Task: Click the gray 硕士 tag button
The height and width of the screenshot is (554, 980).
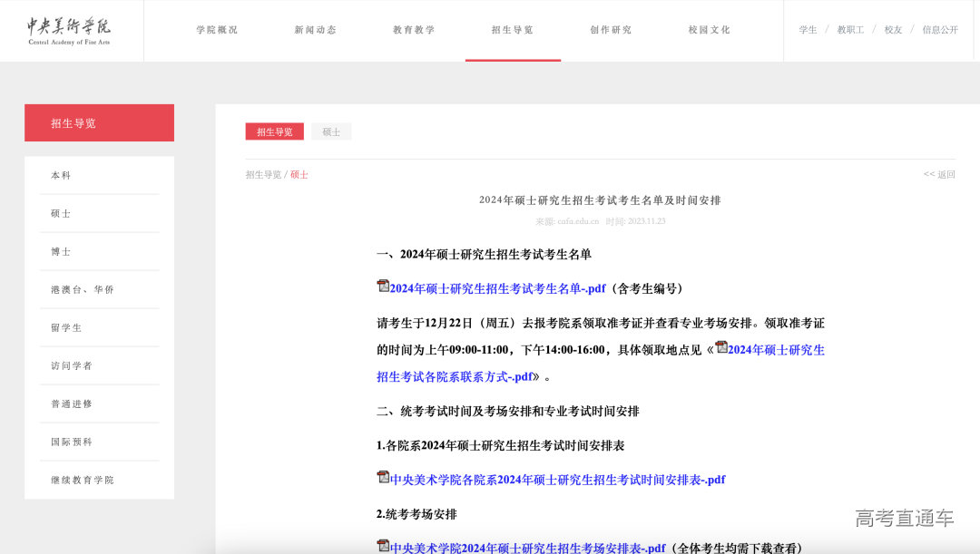Action: 331,131
